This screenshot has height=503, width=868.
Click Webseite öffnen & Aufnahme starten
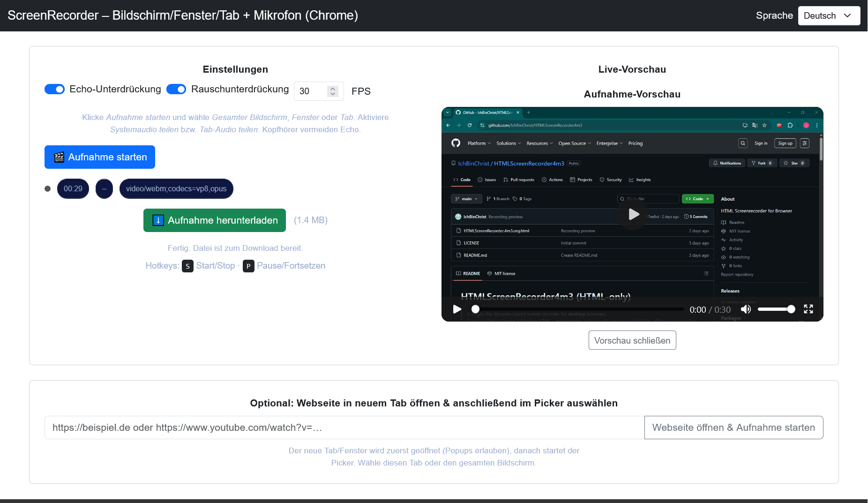point(733,428)
